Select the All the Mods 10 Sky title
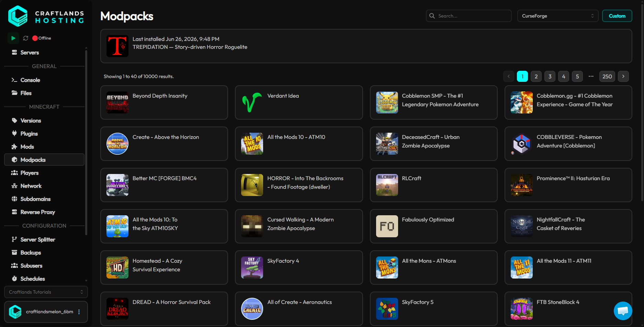Image resolution: width=644 pixels, height=327 pixels. coord(155,224)
